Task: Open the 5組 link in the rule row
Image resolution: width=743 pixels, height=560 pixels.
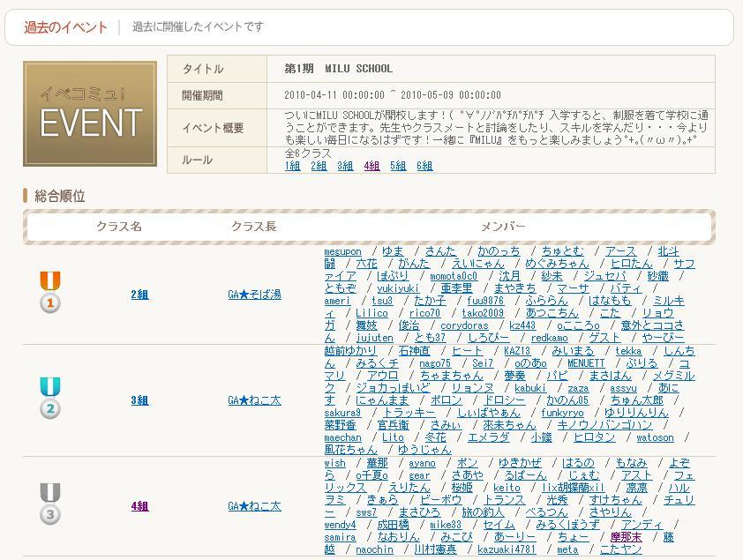Action: (398, 166)
